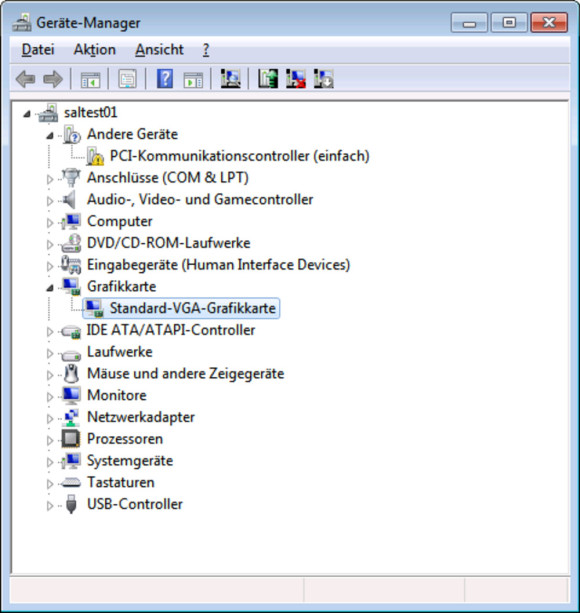
Task: Expand the USB-Controller node
Action: (50, 505)
